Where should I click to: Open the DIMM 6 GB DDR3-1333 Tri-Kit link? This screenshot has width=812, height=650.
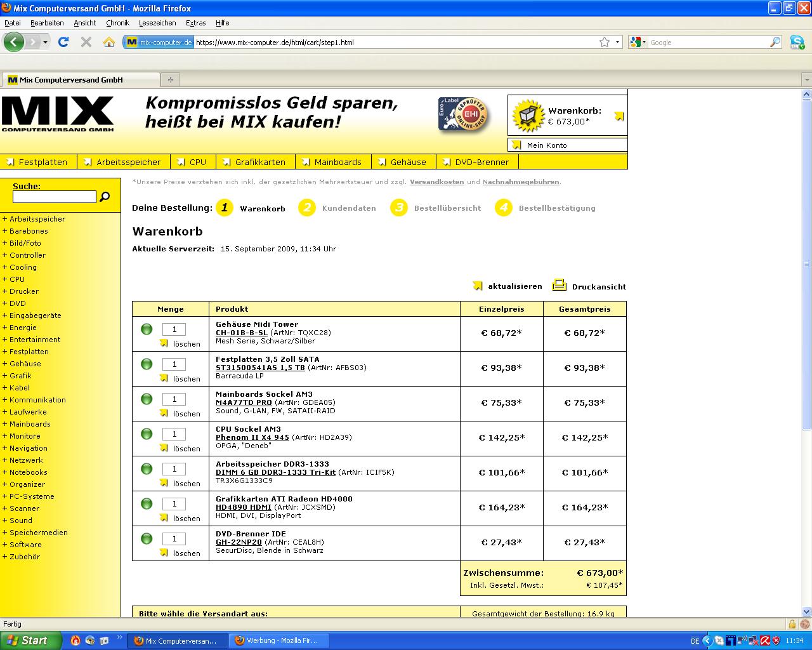pyautogui.click(x=275, y=472)
